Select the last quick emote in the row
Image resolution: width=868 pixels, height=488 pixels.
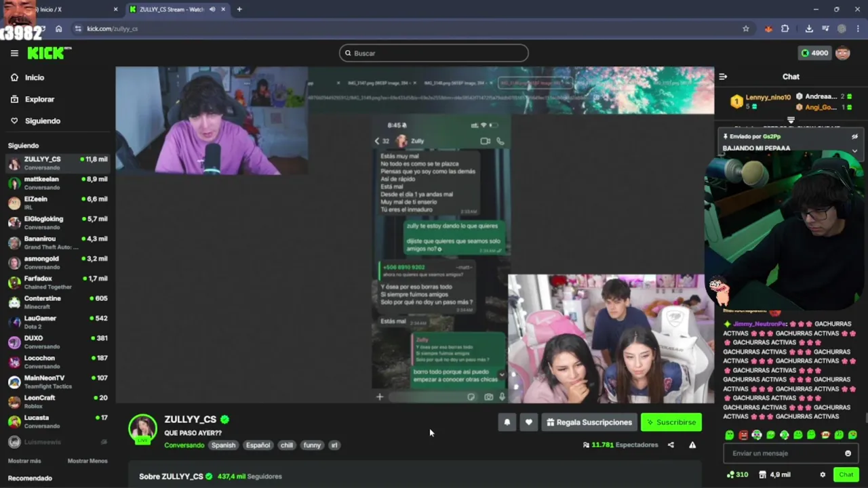point(852,435)
